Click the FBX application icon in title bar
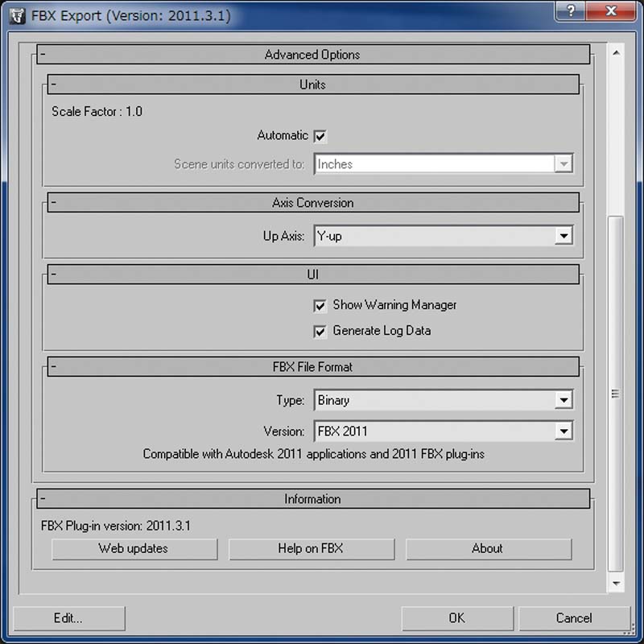 click(x=17, y=16)
